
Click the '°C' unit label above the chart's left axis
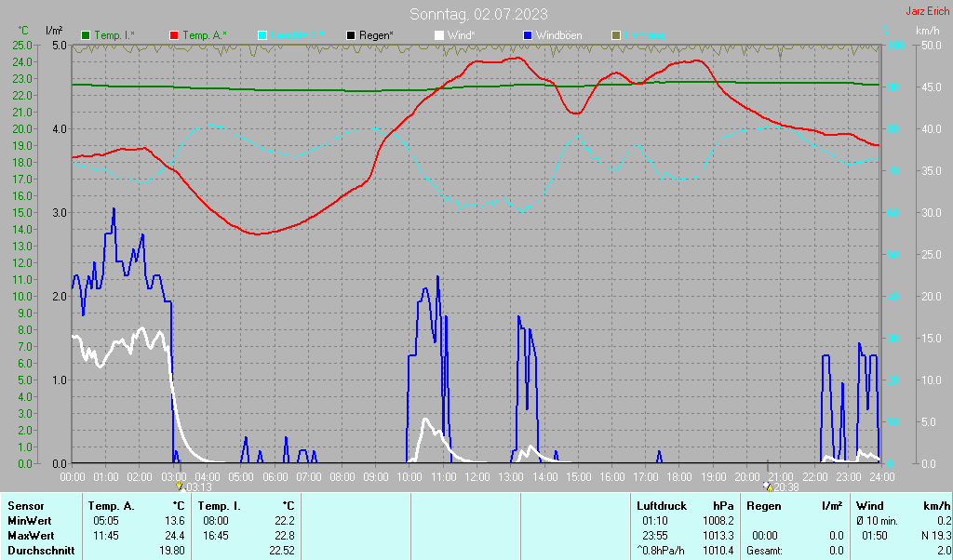click(x=23, y=30)
